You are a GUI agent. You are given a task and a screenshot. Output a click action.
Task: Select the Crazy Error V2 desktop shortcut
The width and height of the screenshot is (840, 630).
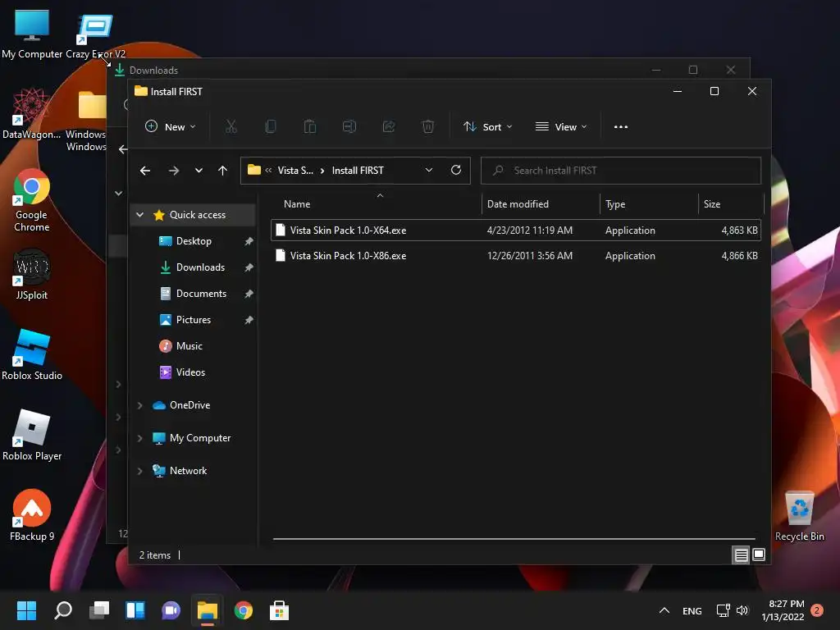(x=95, y=35)
